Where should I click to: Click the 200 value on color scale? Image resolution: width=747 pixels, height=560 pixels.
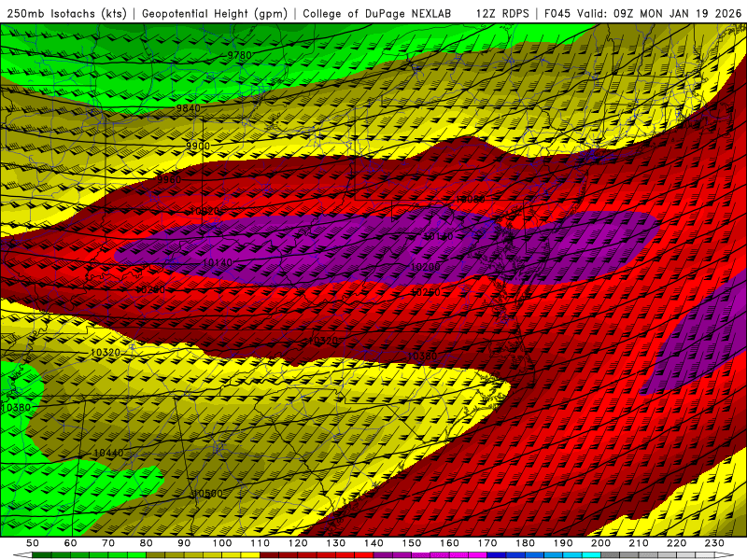[x=600, y=543]
